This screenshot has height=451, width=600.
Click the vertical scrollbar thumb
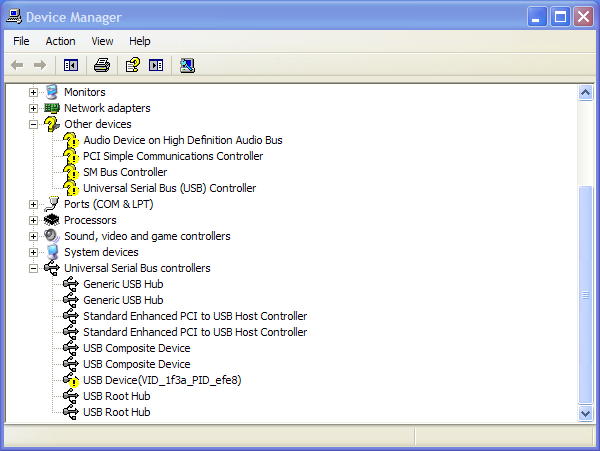pyautogui.click(x=585, y=295)
